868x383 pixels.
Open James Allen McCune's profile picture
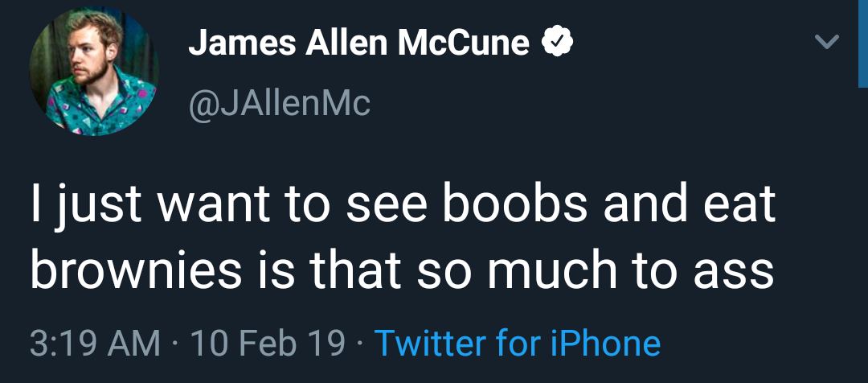click(x=94, y=72)
